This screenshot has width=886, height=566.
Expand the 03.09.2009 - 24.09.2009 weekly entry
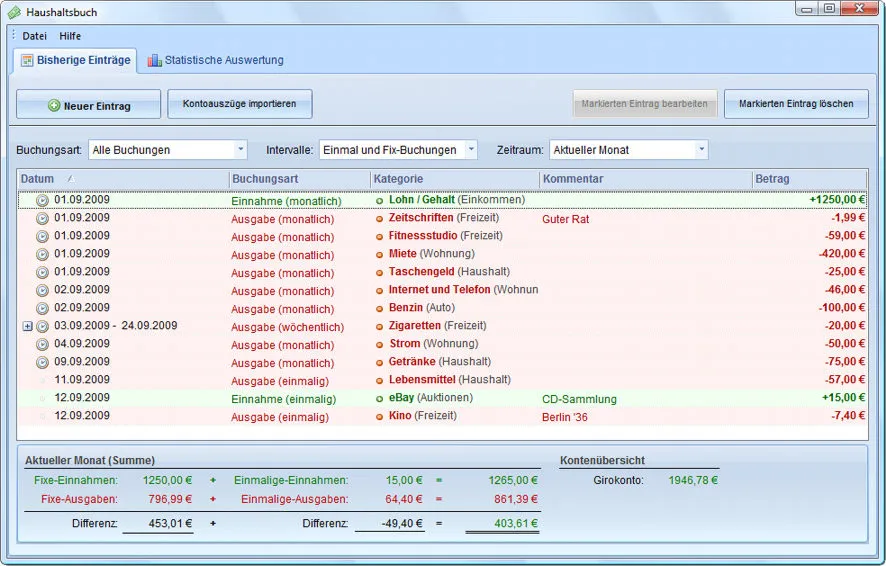tap(27, 326)
